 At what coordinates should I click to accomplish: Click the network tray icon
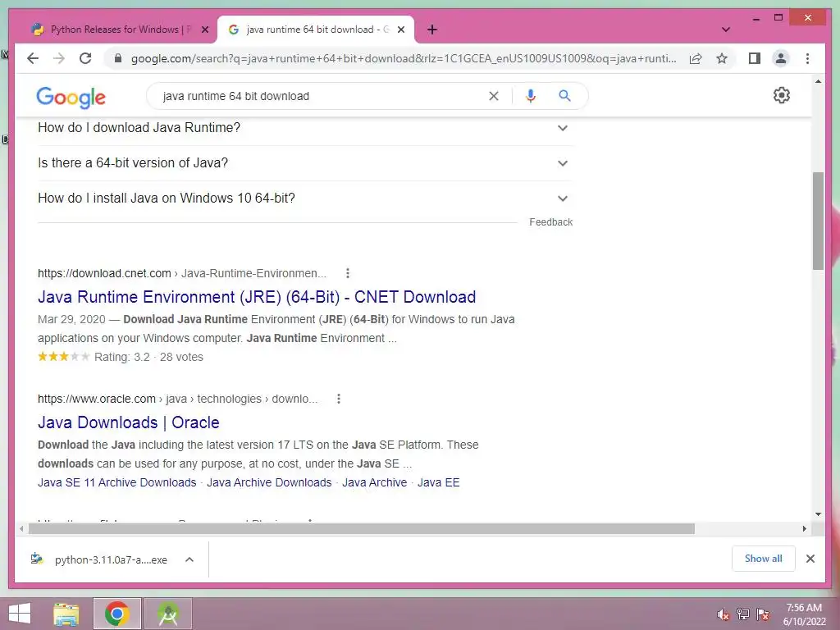pos(742,614)
